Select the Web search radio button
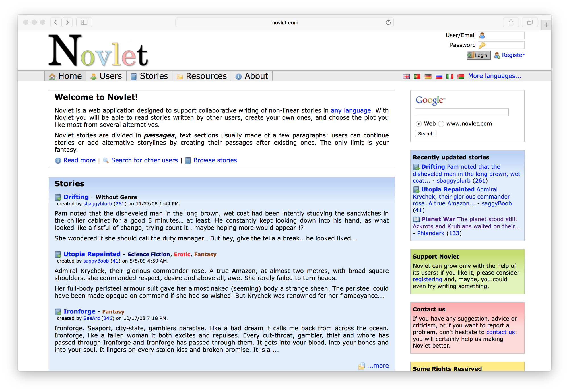Viewport: 569px width, 392px height. [418, 124]
